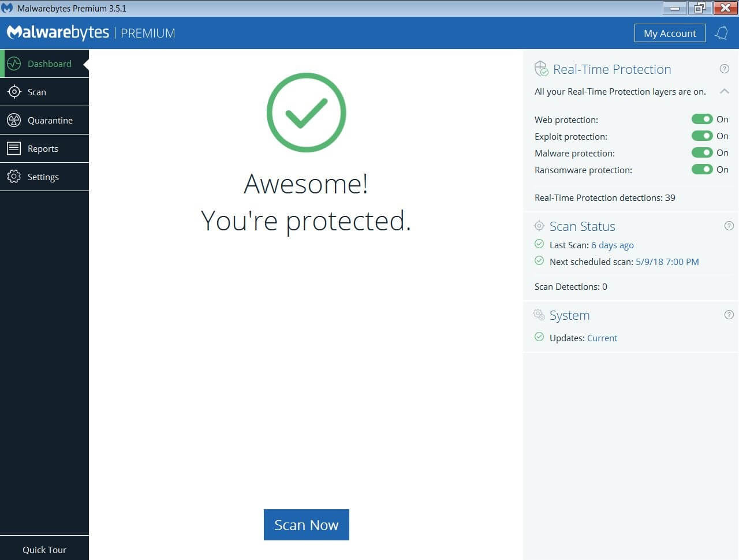Open help for Real-Time Protection section
This screenshot has height=560, width=739.
[x=725, y=69]
